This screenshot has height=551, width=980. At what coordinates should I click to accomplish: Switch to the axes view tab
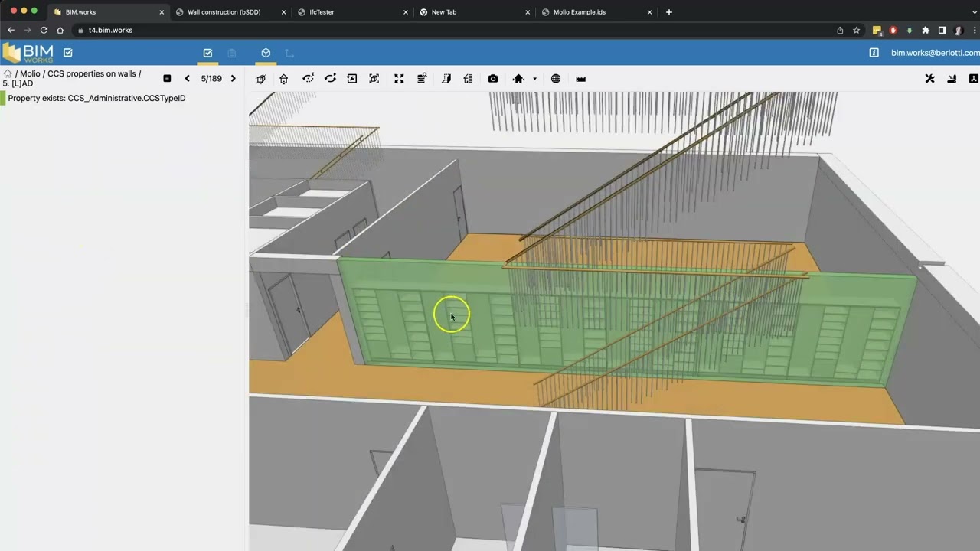point(289,53)
